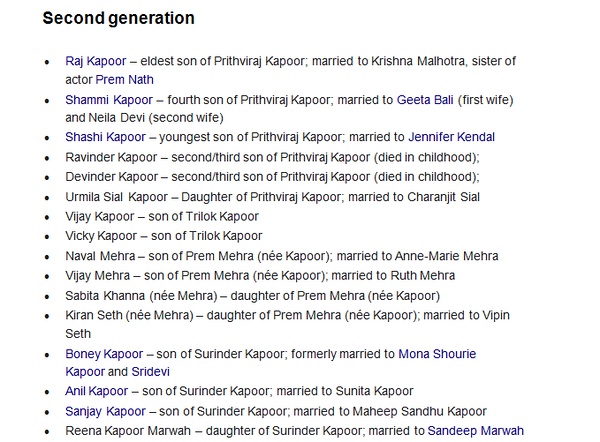600x442 pixels.
Task: Open the Shashi Kapoor link
Action: pos(106,137)
